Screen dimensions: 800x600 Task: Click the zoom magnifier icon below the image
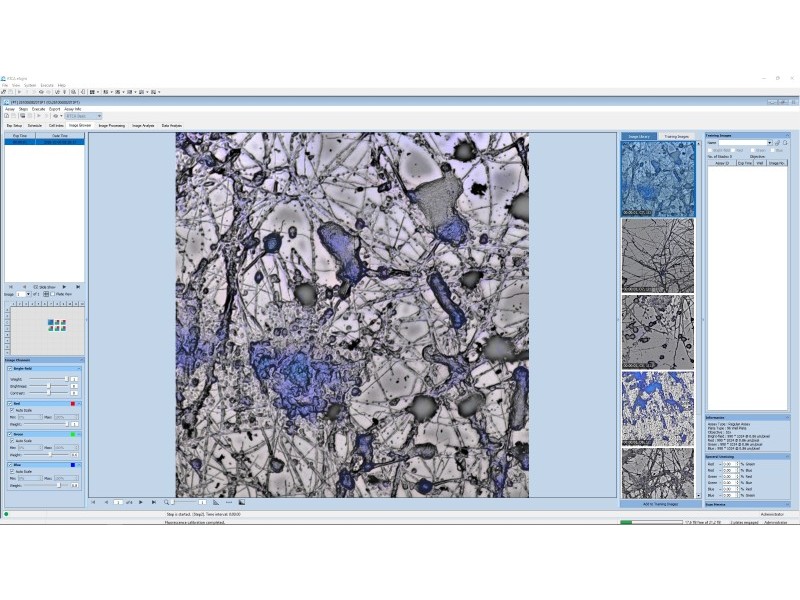click(x=166, y=503)
